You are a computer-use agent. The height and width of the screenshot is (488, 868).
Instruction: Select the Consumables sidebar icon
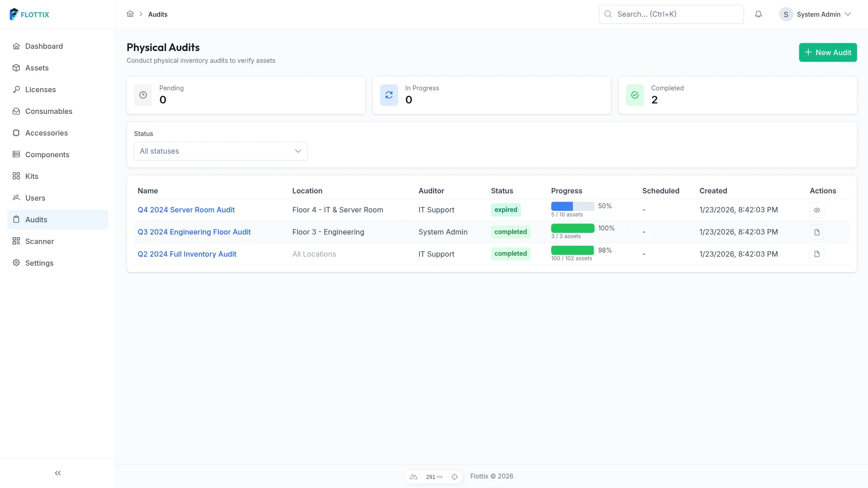click(x=16, y=111)
